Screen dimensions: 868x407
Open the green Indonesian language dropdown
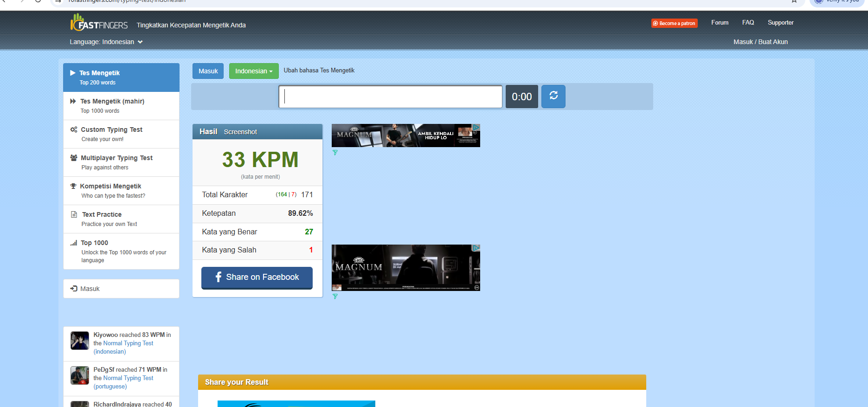pos(254,71)
